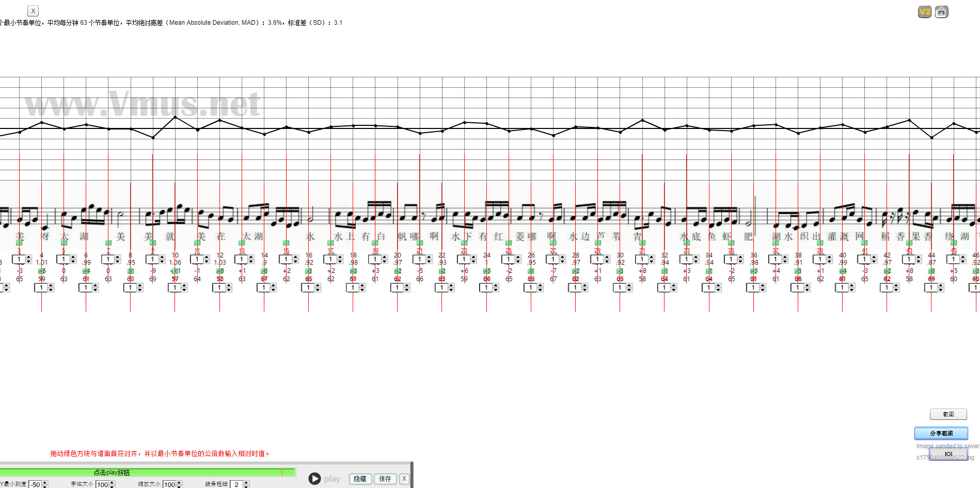
Task: Open the IOI button
Action: coord(948,454)
